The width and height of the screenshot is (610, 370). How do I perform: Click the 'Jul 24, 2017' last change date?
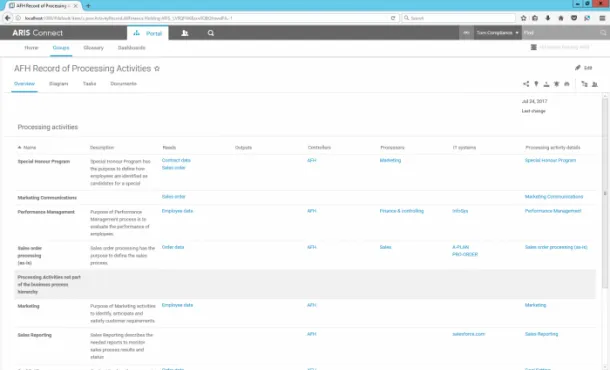pyautogui.click(x=535, y=101)
